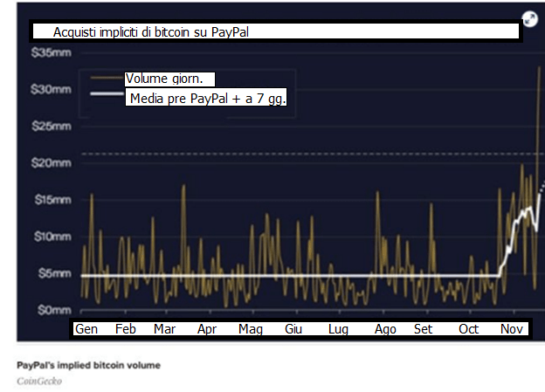Viewport: 545px width, 392px height.
Task: Click the 'Lug' month label
Action: point(338,329)
